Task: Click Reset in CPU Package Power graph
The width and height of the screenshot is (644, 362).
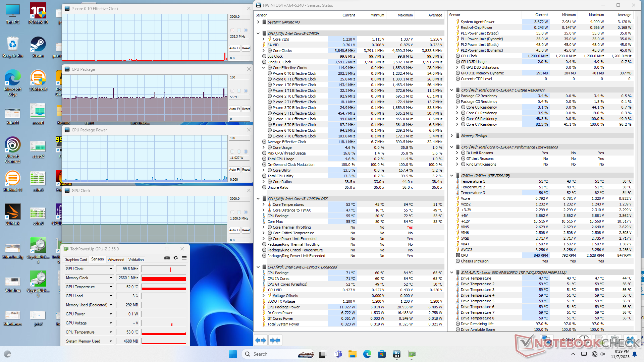Action: tap(246, 170)
